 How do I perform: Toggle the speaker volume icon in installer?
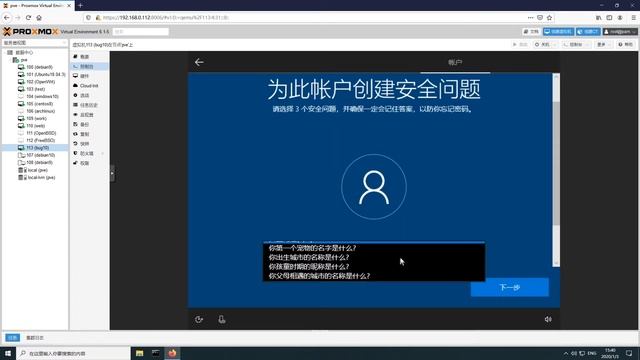click(x=548, y=319)
